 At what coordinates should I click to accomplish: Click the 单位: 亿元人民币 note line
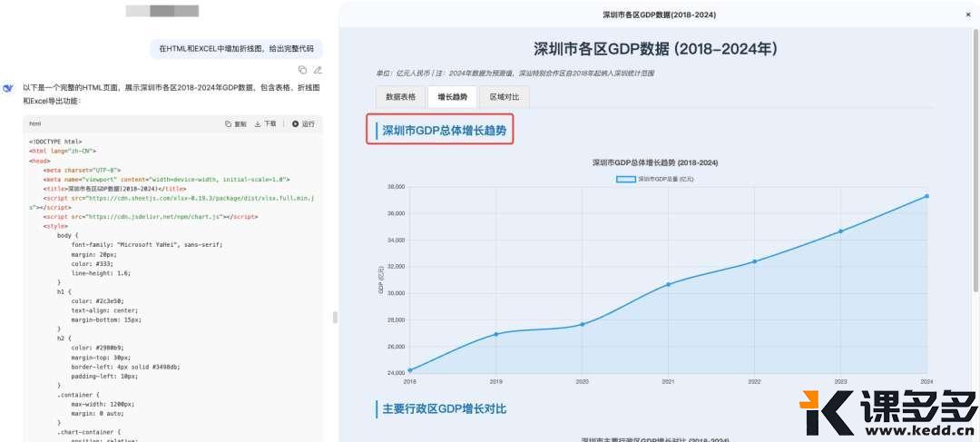pyautogui.click(x=515, y=74)
